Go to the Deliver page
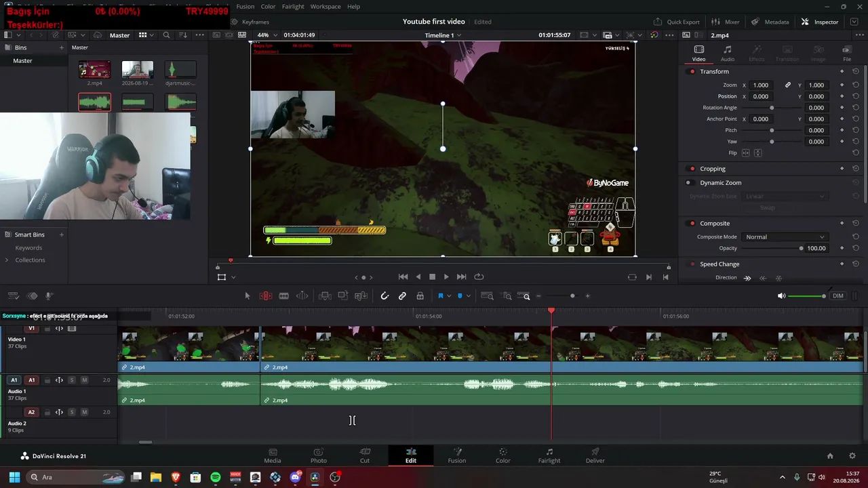The height and width of the screenshot is (488, 868). point(595,455)
